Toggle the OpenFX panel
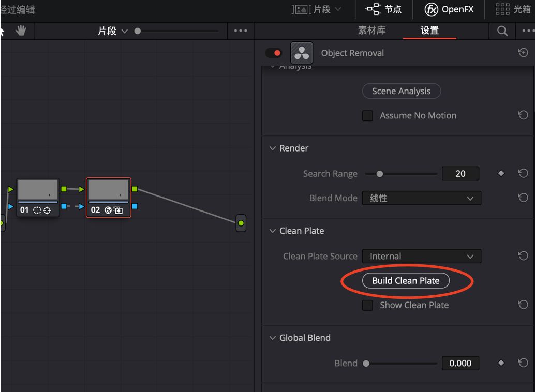 click(449, 9)
